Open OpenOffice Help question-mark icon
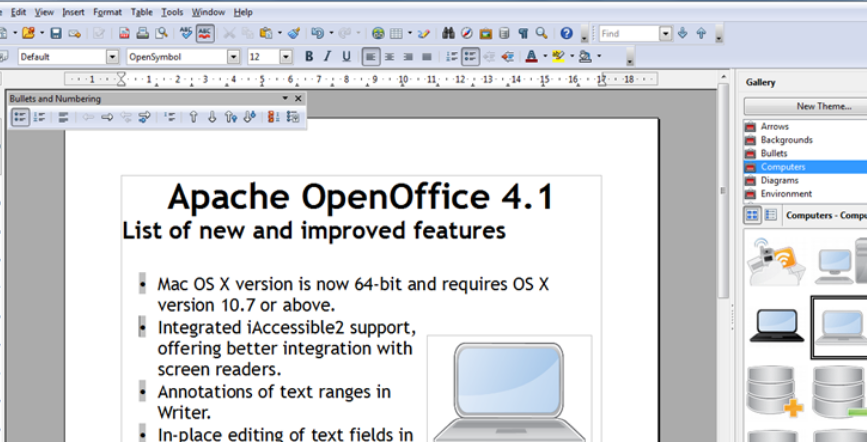 click(x=566, y=34)
